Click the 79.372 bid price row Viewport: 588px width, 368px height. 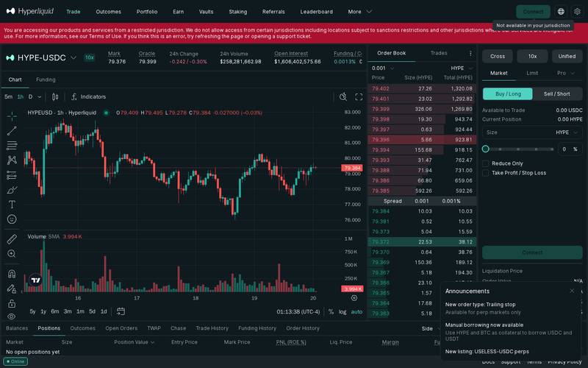[422, 242]
